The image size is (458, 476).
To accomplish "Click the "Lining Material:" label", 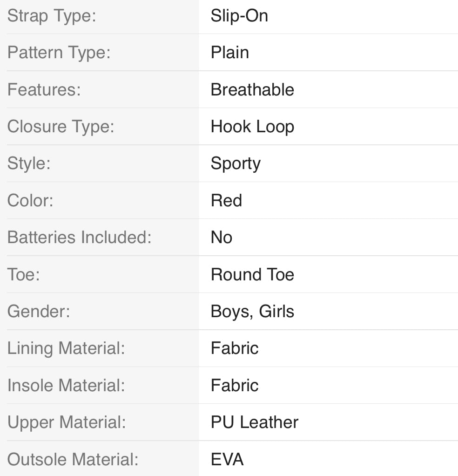I will 66,348.
